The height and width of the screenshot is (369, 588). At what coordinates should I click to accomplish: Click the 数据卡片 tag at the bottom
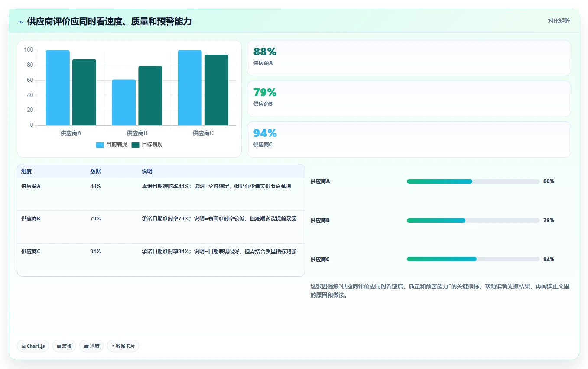click(x=123, y=346)
